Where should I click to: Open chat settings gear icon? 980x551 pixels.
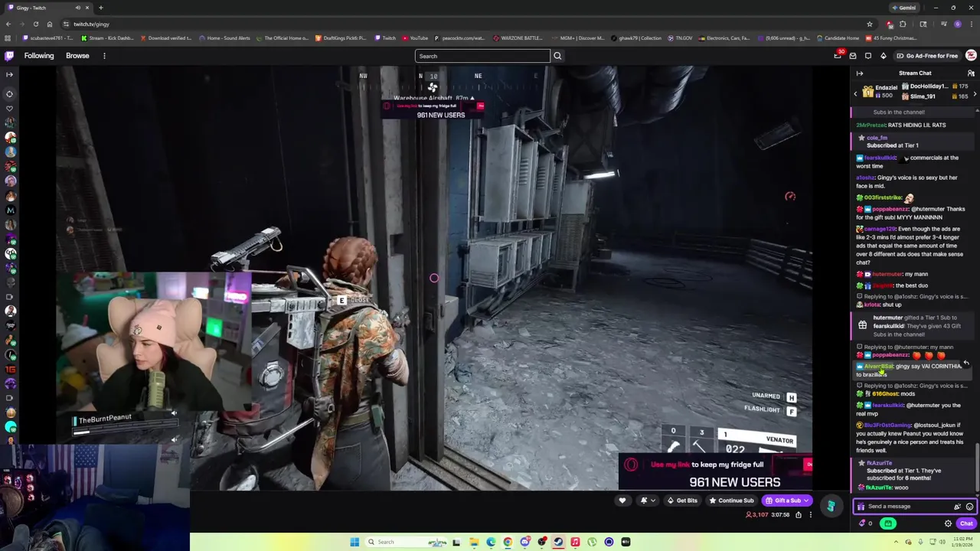click(x=948, y=523)
